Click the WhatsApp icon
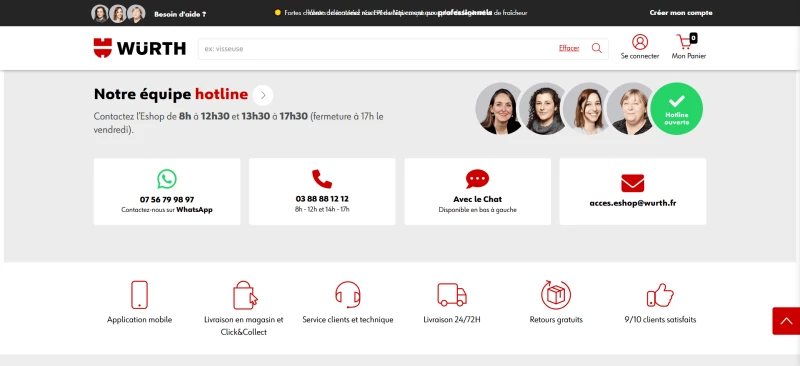 (167, 179)
